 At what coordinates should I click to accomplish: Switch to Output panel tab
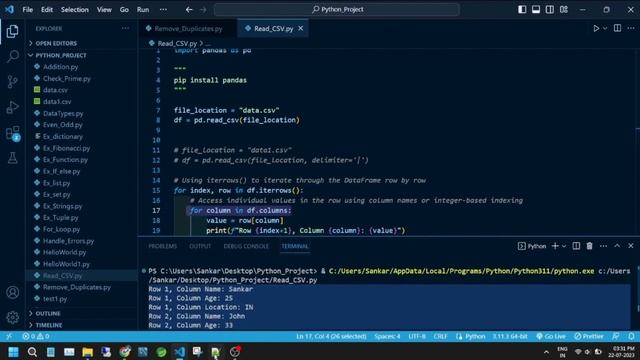pyautogui.click(x=200, y=246)
